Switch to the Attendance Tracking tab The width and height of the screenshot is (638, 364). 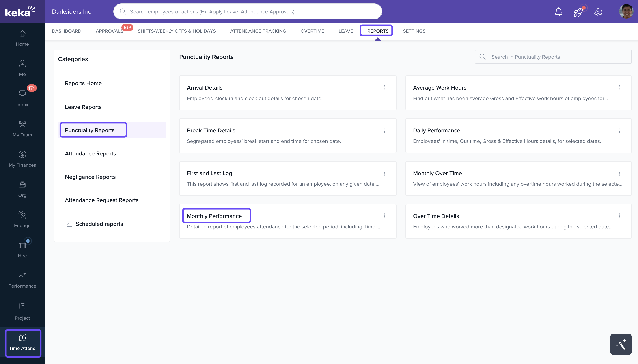(258, 31)
